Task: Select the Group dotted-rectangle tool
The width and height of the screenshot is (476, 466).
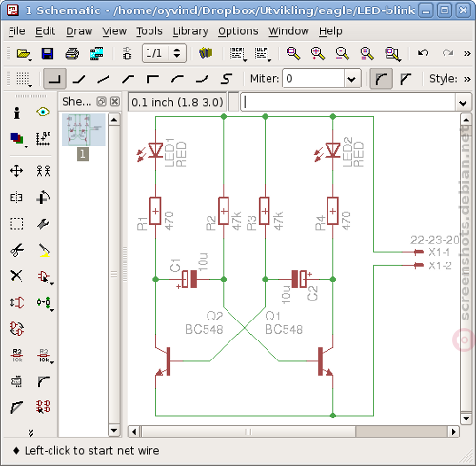Action: click(16, 223)
